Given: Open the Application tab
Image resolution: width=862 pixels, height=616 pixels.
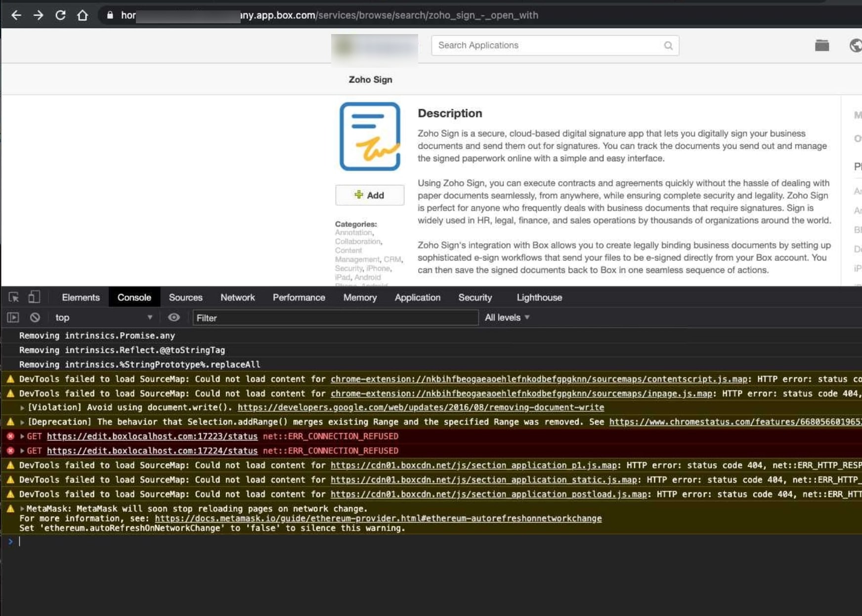Looking at the screenshot, I should (x=417, y=297).
